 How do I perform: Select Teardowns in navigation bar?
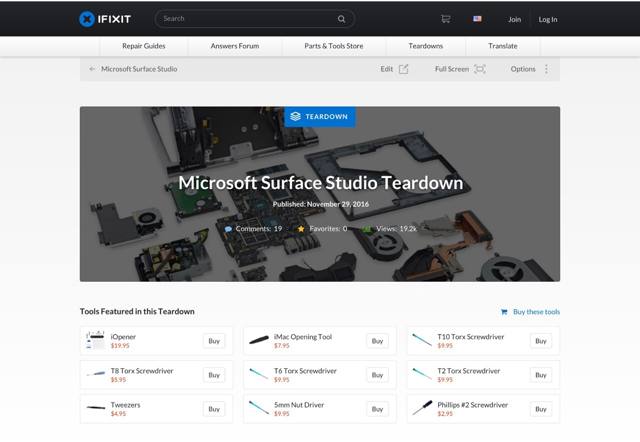click(426, 46)
